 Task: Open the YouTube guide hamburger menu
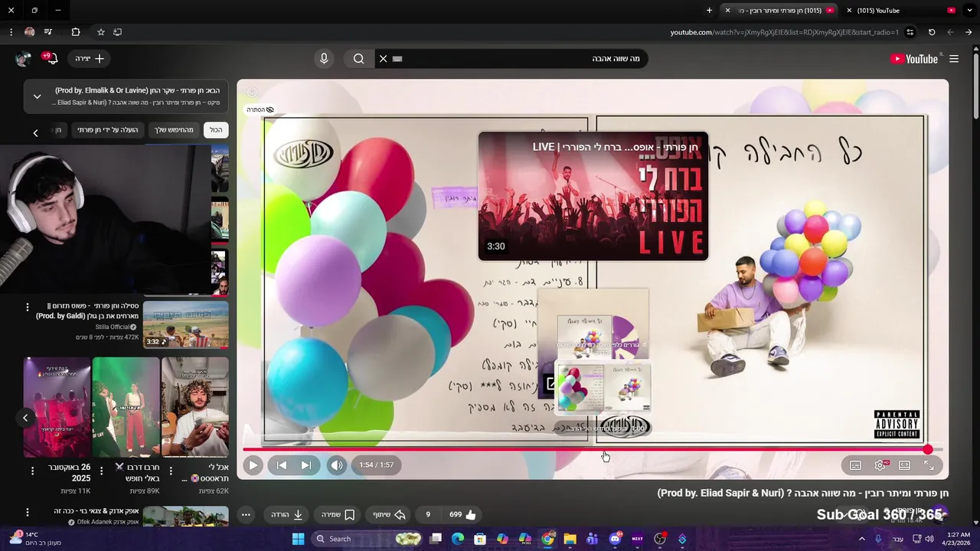[954, 59]
